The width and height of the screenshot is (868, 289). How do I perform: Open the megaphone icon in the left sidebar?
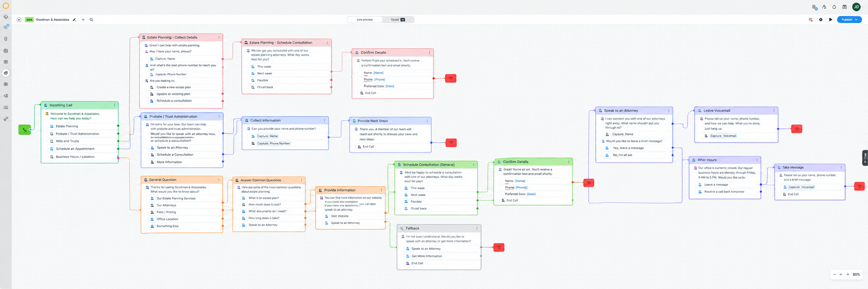tap(6, 96)
